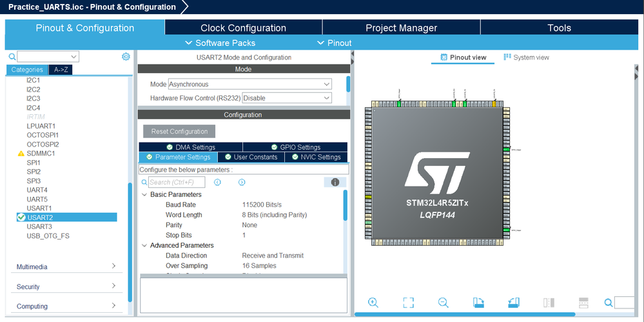Image resolution: width=644 pixels, height=322 pixels.
Task: Go to previous search result arrow
Action: pyautogui.click(x=218, y=182)
